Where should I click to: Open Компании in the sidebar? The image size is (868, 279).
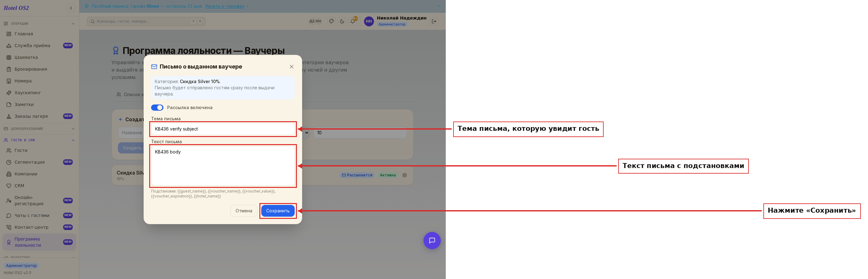(x=39, y=174)
